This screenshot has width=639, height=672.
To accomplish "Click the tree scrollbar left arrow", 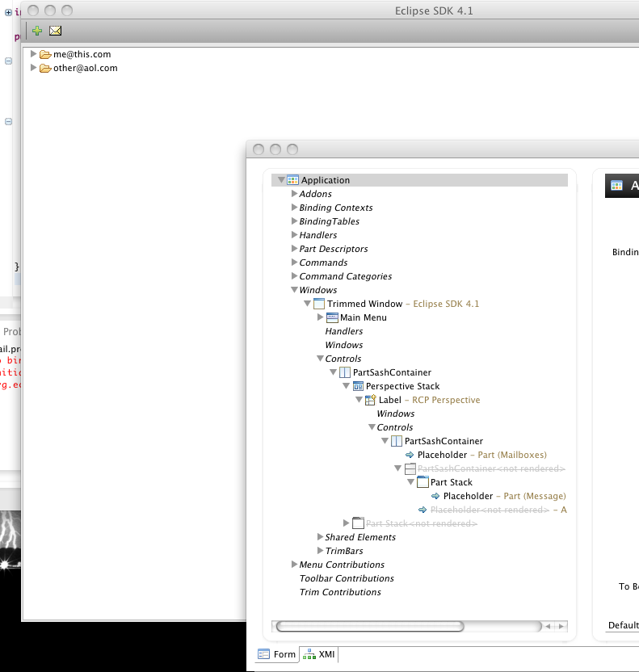I will (x=548, y=626).
